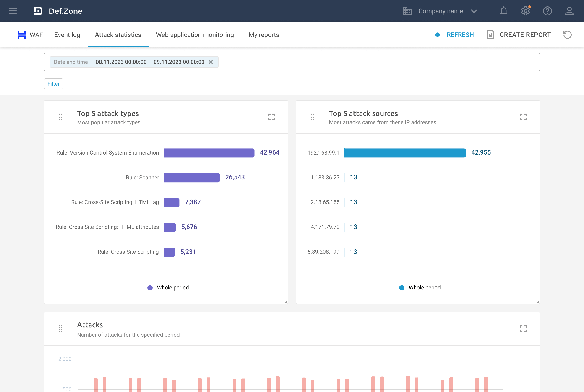This screenshot has width=584, height=392.
Task: Open the Filter options
Action: click(x=54, y=84)
